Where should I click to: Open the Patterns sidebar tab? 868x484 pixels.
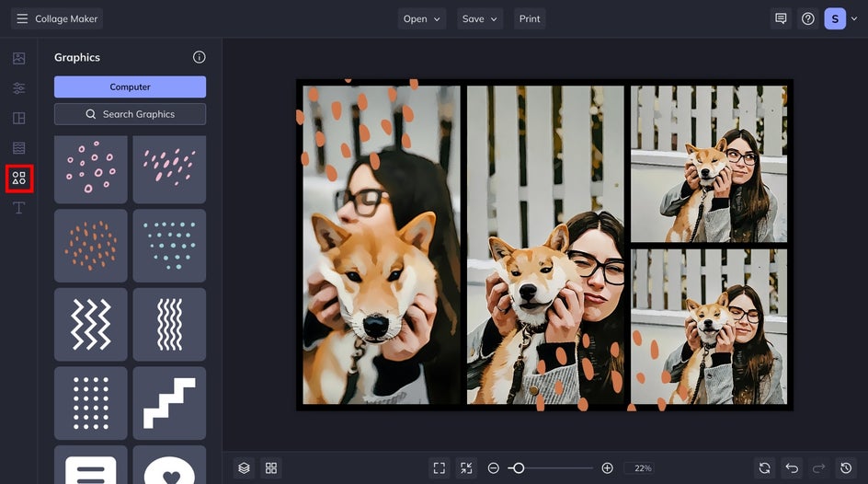pos(18,148)
